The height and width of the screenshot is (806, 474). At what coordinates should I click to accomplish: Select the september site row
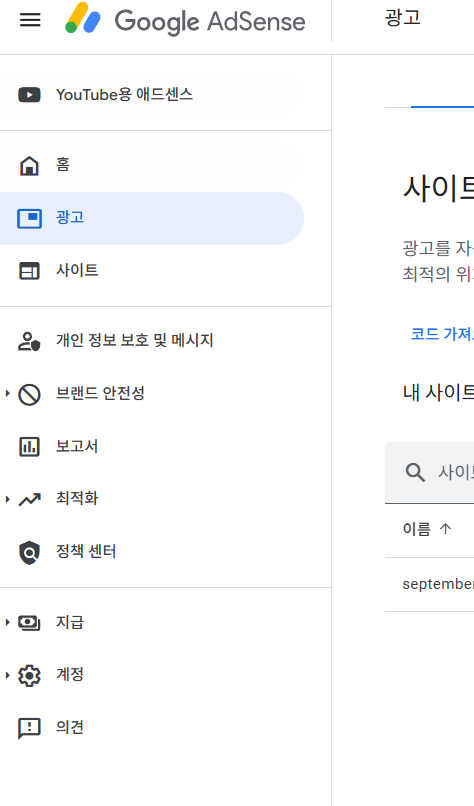[x=430, y=584]
